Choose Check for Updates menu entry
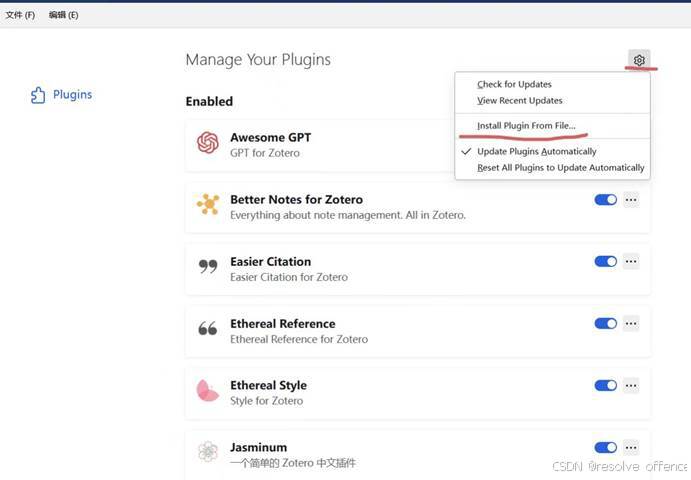This screenshot has height=480, width=691. point(514,84)
